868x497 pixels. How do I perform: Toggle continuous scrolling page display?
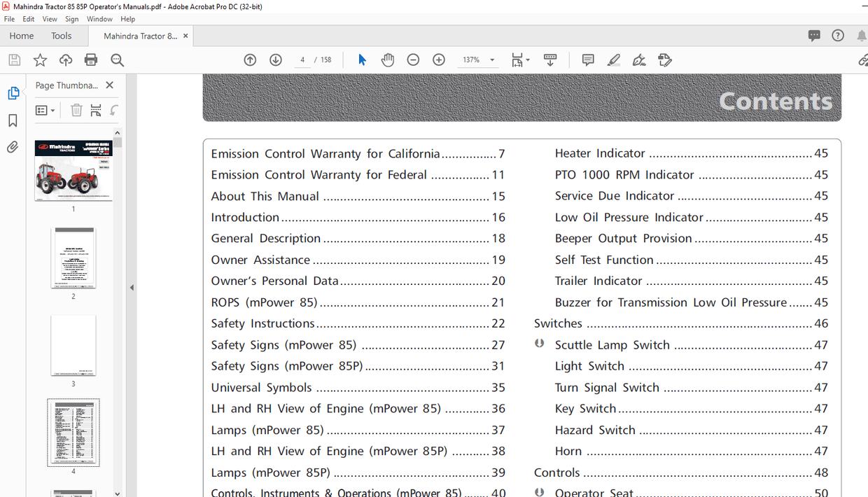(x=551, y=59)
